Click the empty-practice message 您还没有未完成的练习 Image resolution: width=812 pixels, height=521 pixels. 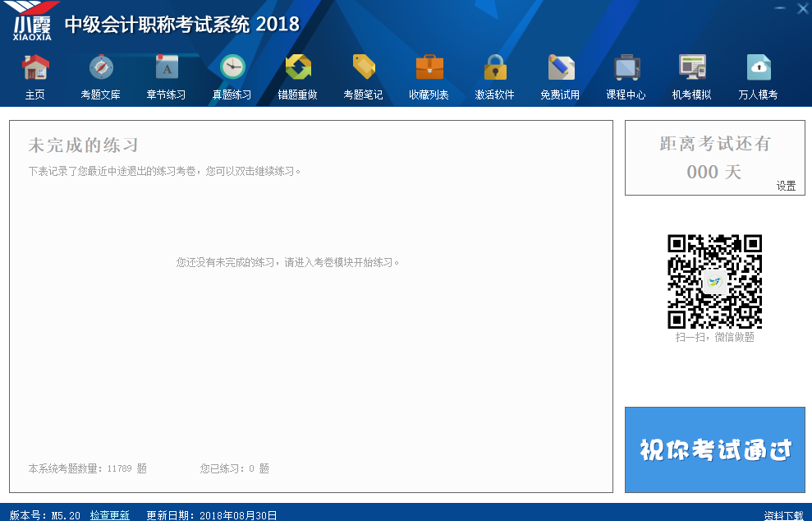287,262
